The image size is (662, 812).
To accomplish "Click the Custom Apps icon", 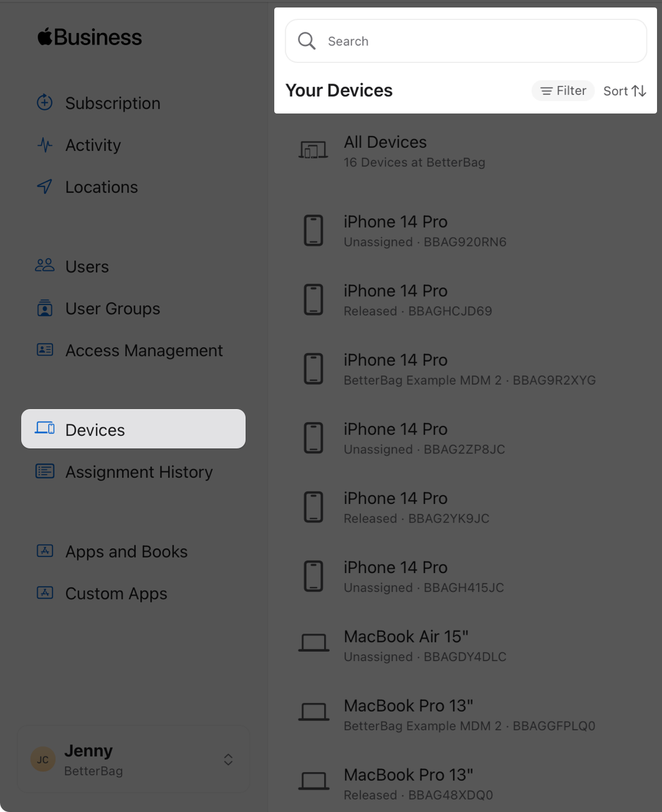I will (x=45, y=592).
